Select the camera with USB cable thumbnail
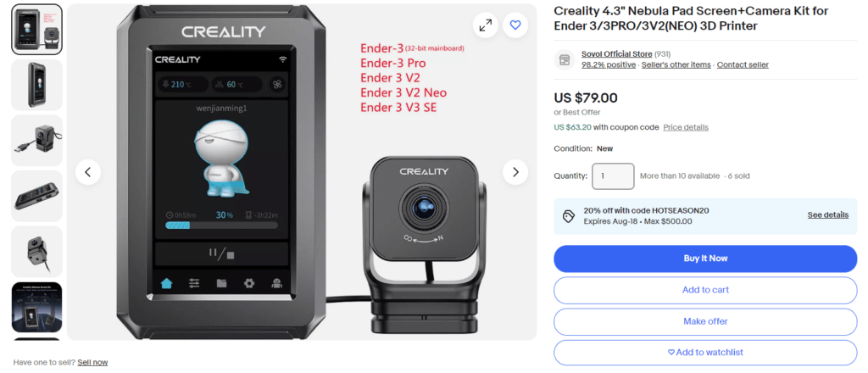Image resolution: width=868 pixels, height=373 pixels. pos(37,141)
